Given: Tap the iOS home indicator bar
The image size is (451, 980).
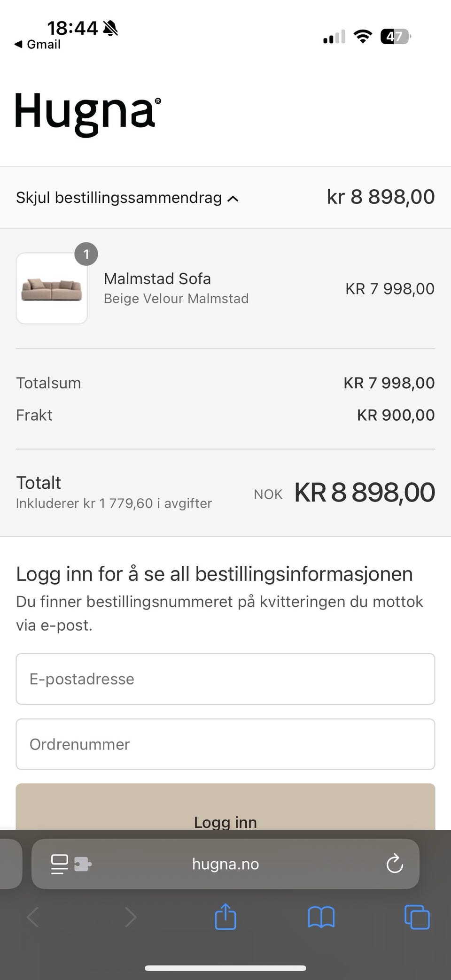Looking at the screenshot, I should (x=225, y=968).
